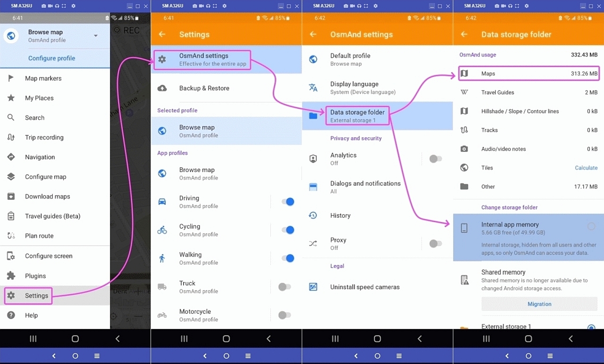Viewport: 604px width, 364px height.
Task: Tap Android home button on second phone
Action: 226,339
